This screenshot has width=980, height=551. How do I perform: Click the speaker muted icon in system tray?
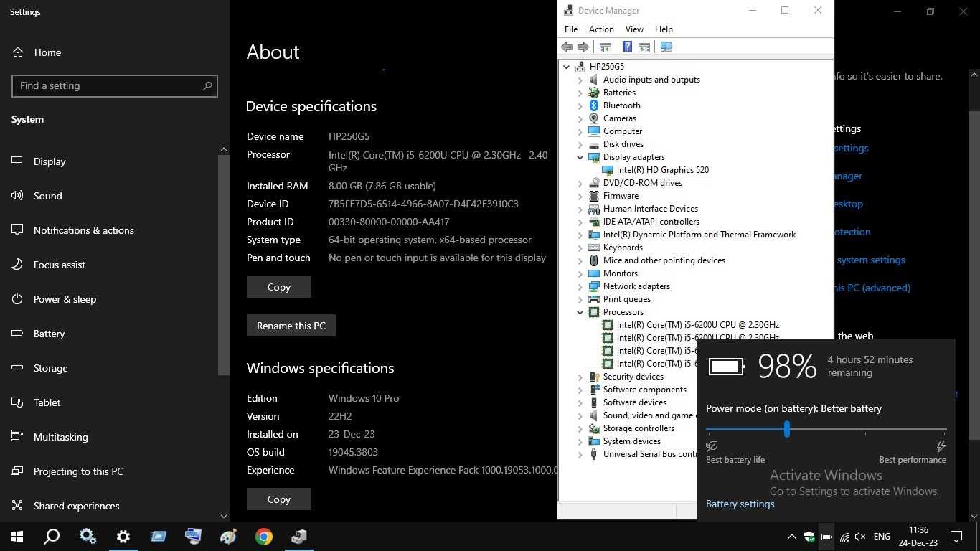coord(860,537)
